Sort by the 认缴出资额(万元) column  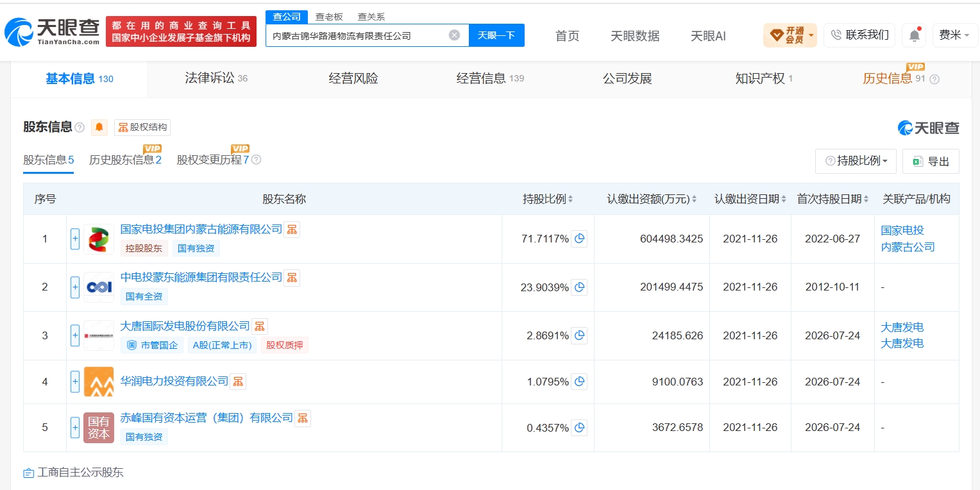pos(652,199)
